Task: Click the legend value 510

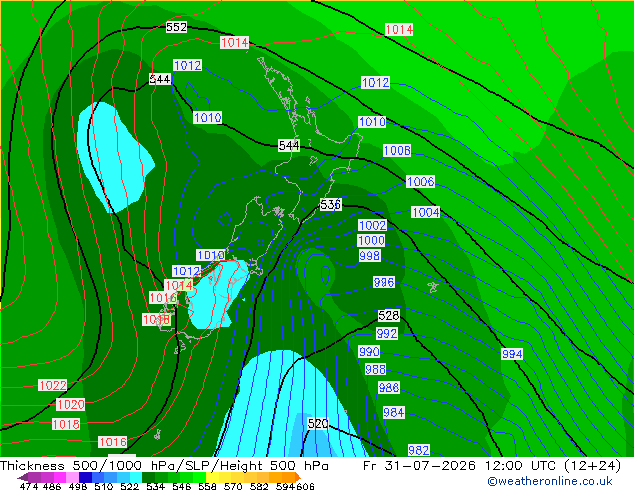Action: tap(104, 486)
